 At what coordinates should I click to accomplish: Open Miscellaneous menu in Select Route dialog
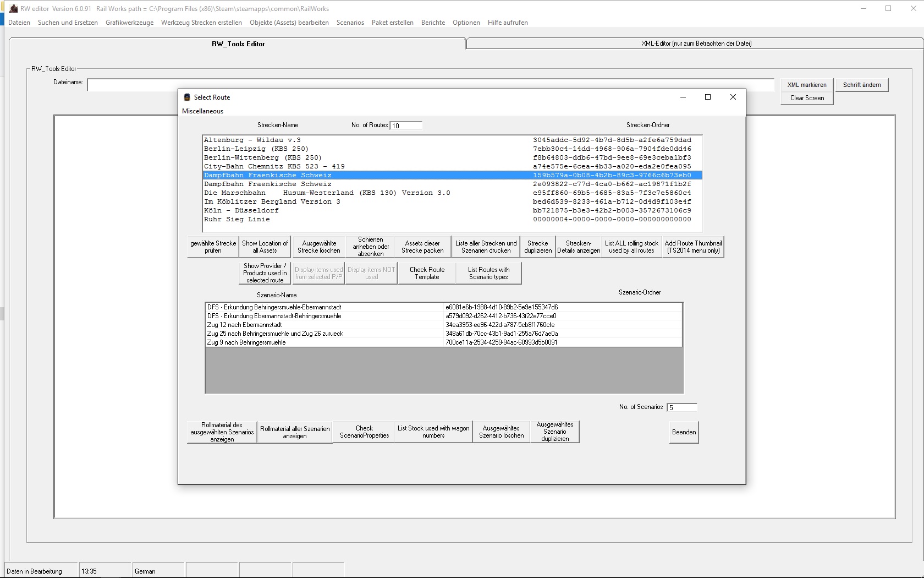[202, 111]
